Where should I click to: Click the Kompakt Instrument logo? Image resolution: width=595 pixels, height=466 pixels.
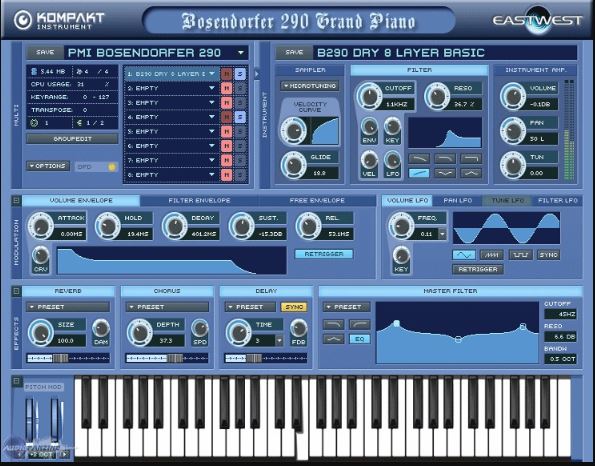59,20
